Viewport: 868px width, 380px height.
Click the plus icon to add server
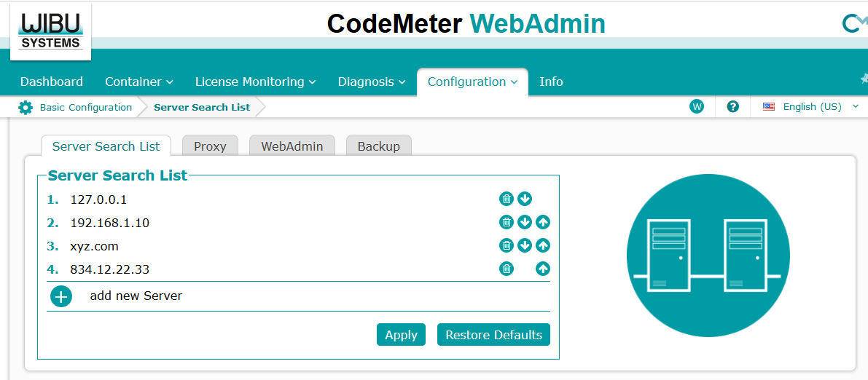[x=61, y=296]
